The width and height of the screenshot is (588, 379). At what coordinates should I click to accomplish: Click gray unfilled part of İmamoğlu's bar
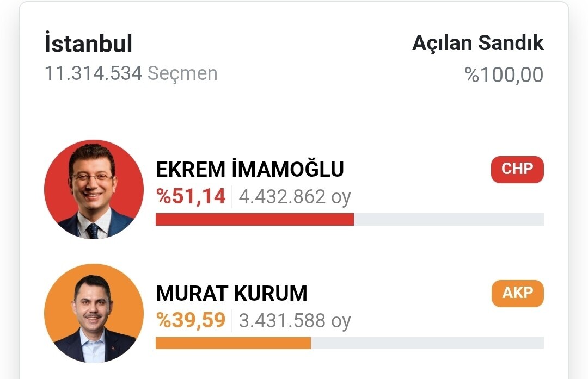coord(449,219)
